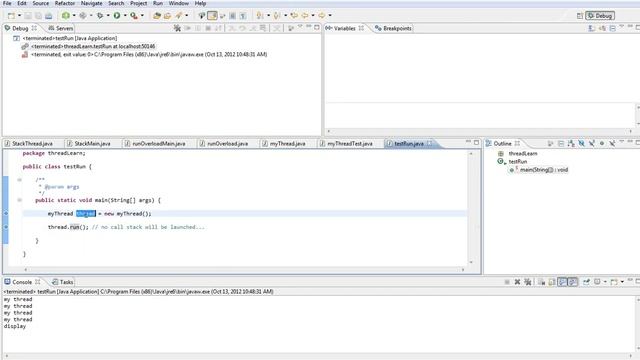Click the Open Type folder icon
The height and width of the screenshot is (360, 640).
[157, 16]
